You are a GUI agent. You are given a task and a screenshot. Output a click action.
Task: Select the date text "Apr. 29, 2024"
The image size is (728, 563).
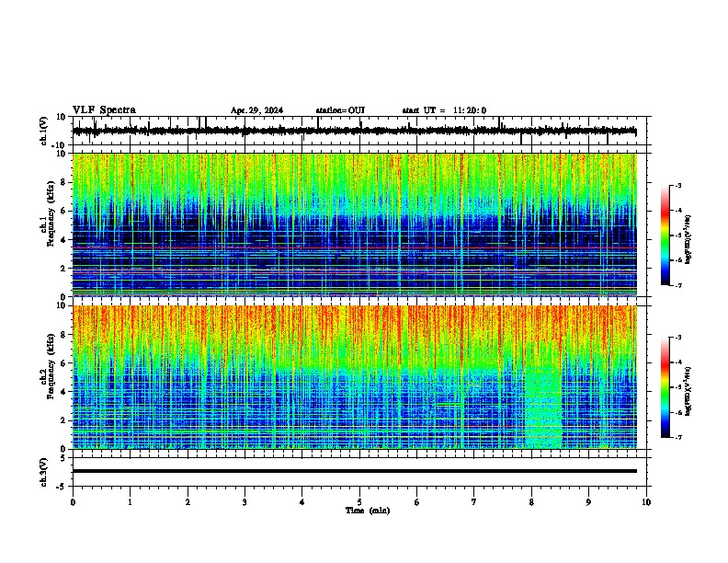coord(256,110)
